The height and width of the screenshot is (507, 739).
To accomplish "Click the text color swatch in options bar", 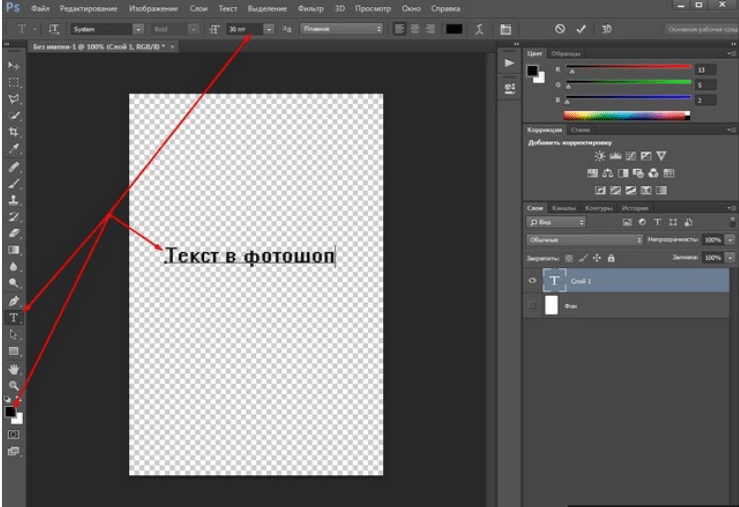I will [x=454, y=29].
